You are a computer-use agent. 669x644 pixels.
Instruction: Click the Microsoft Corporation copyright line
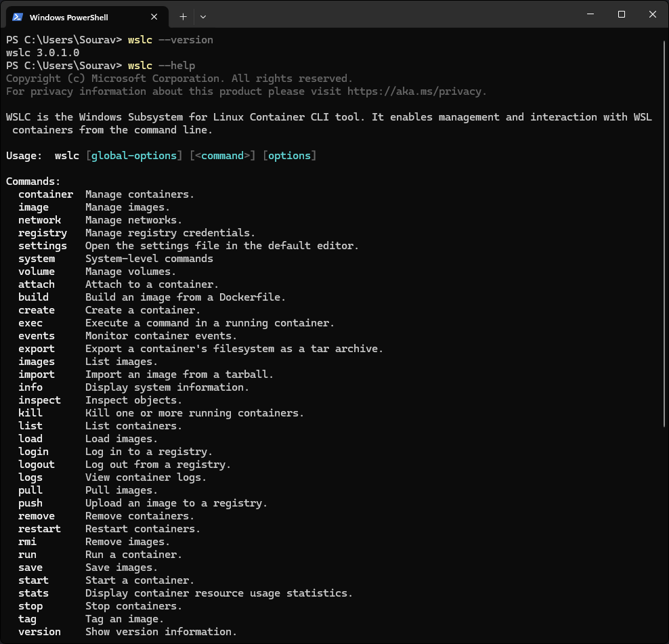[x=179, y=79]
